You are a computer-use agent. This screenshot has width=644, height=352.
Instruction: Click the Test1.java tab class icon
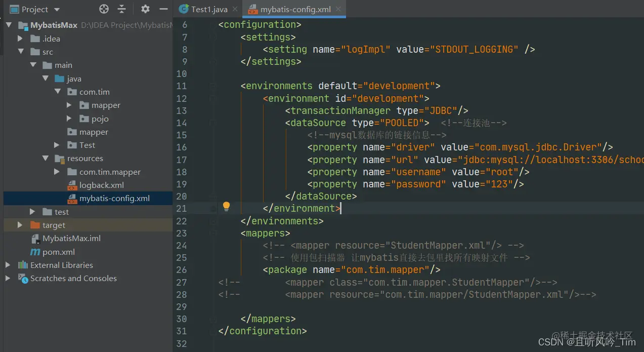coord(184,10)
